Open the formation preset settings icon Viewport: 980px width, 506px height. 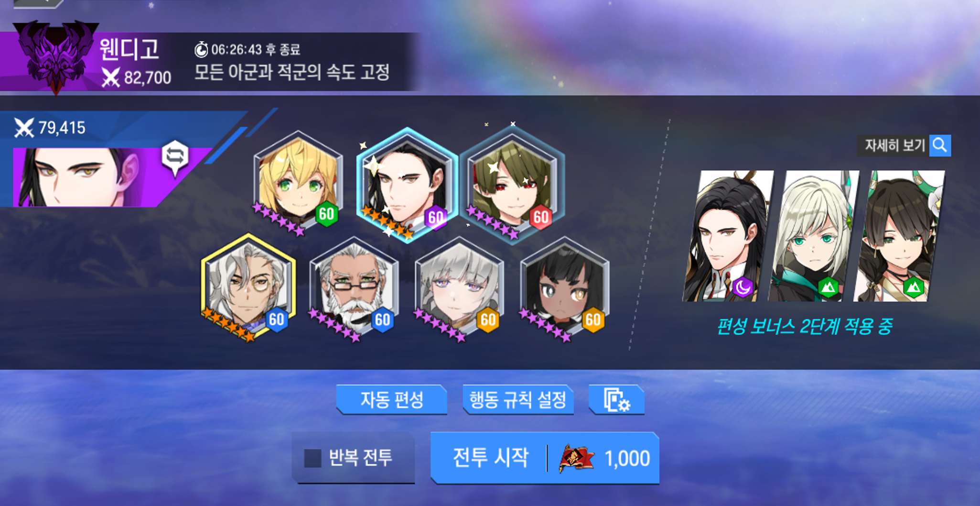617,400
